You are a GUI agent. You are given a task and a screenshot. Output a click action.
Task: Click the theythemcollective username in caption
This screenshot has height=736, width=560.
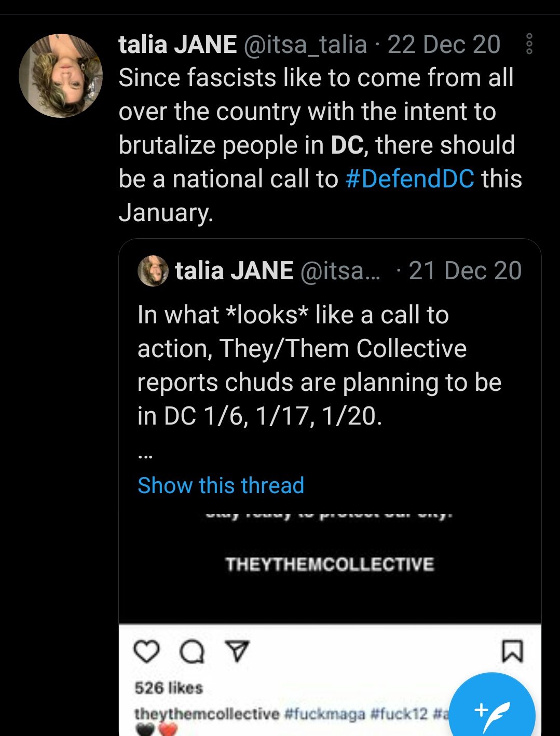(x=207, y=714)
